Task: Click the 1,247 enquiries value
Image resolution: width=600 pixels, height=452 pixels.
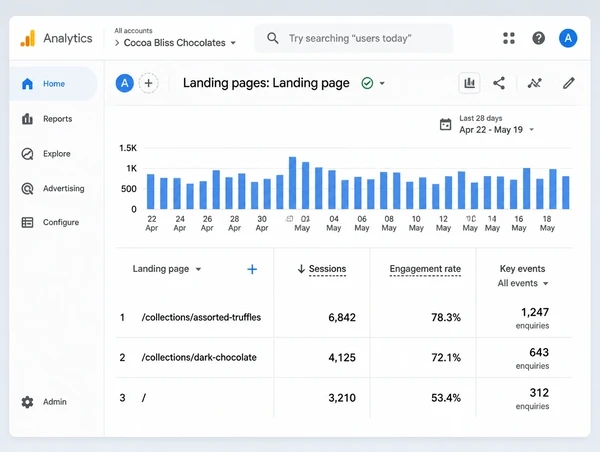Action: (535, 312)
